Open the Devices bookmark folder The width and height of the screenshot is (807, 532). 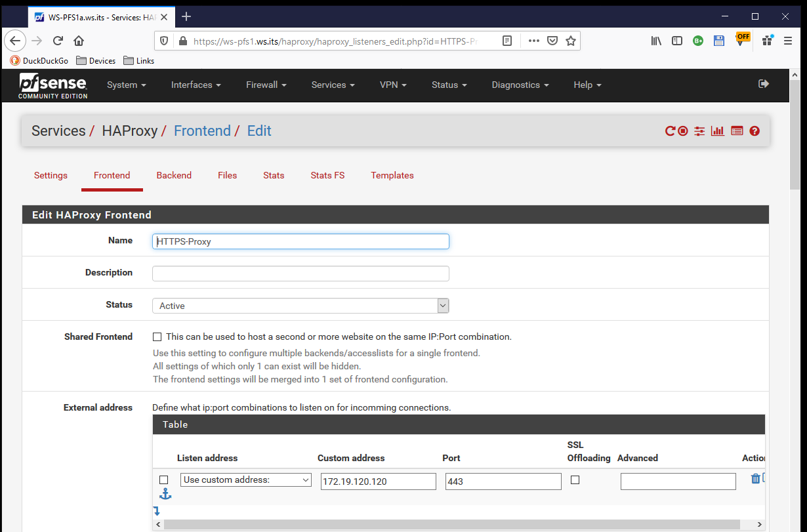pos(96,60)
